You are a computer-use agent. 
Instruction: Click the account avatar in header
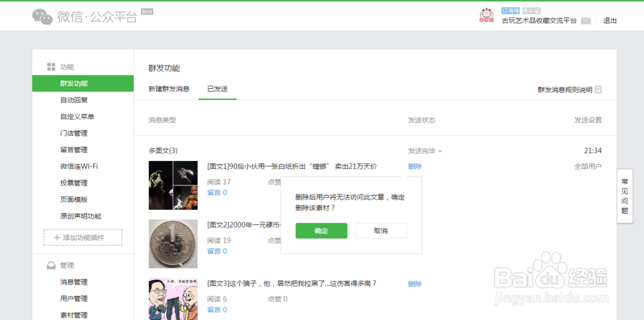click(487, 15)
